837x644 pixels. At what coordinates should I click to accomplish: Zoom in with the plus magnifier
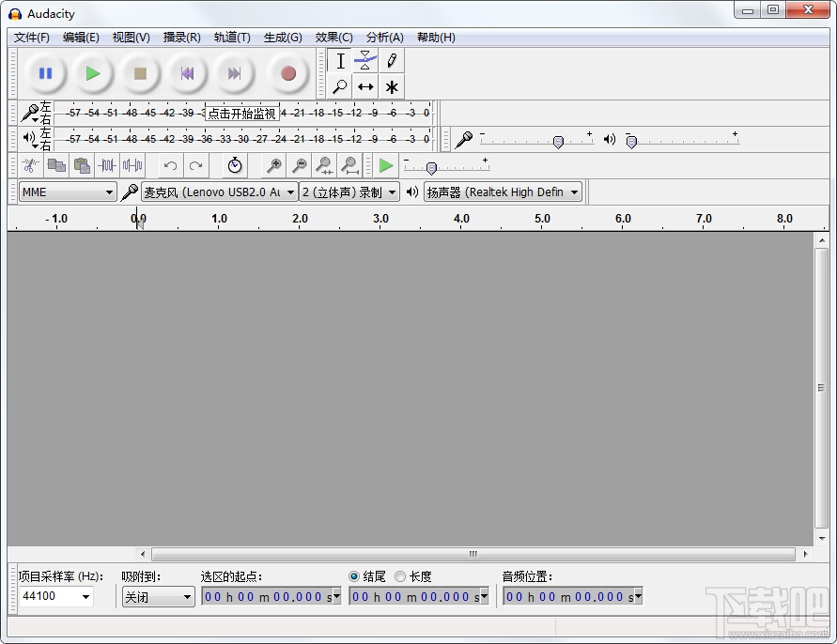pyautogui.click(x=274, y=166)
